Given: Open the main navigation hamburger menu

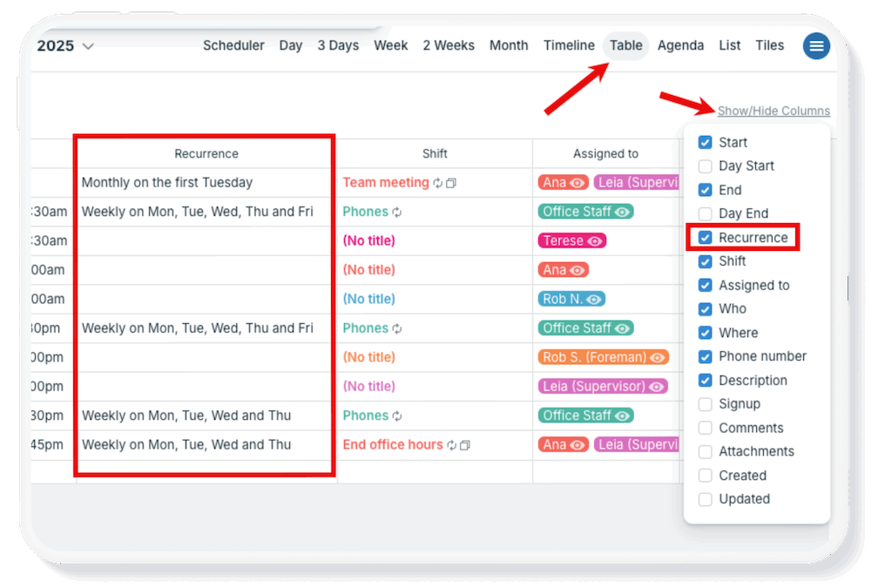Looking at the screenshot, I should (816, 45).
